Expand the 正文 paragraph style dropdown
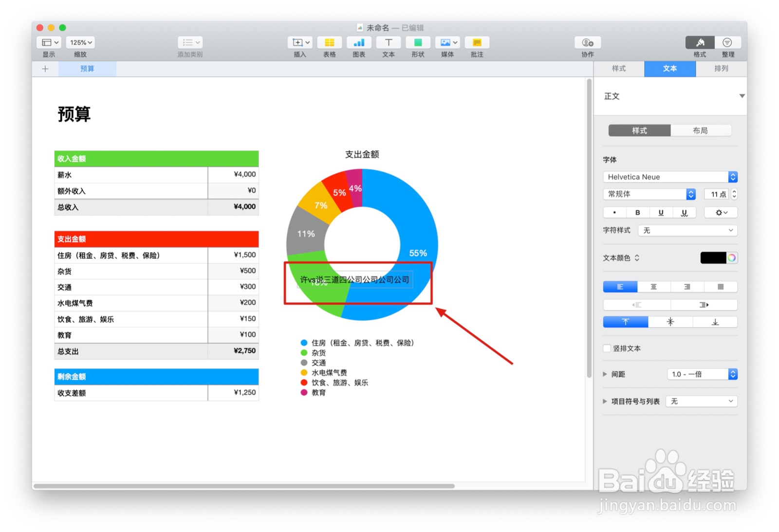The image size is (779, 532). [x=742, y=96]
